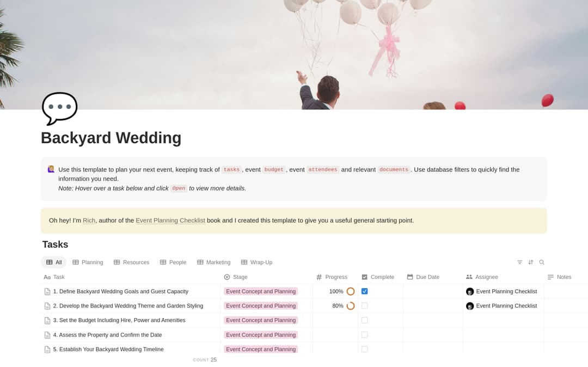Open the Stage tag dropdown for task 3
Viewport: 588px width, 367px height.
(261, 320)
